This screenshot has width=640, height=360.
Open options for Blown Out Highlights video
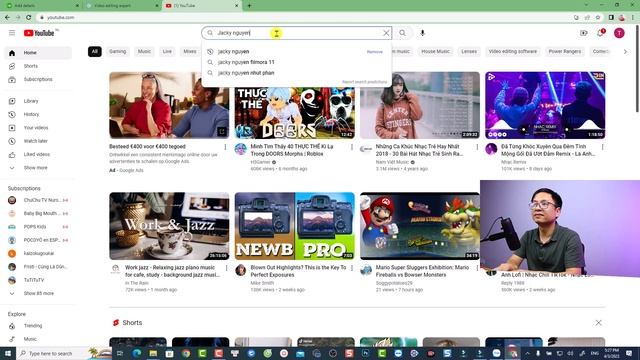(352, 268)
